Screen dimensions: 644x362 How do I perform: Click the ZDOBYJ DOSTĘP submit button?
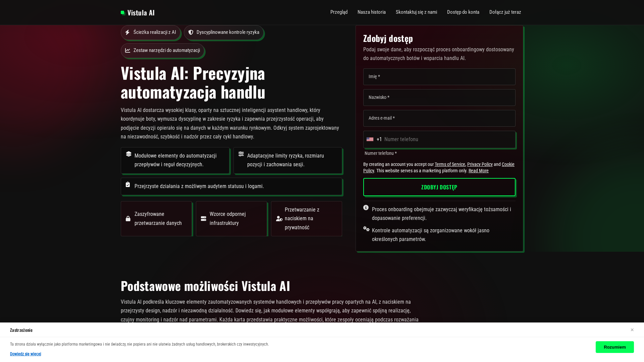pyautogui.click(x=439, y=187)
